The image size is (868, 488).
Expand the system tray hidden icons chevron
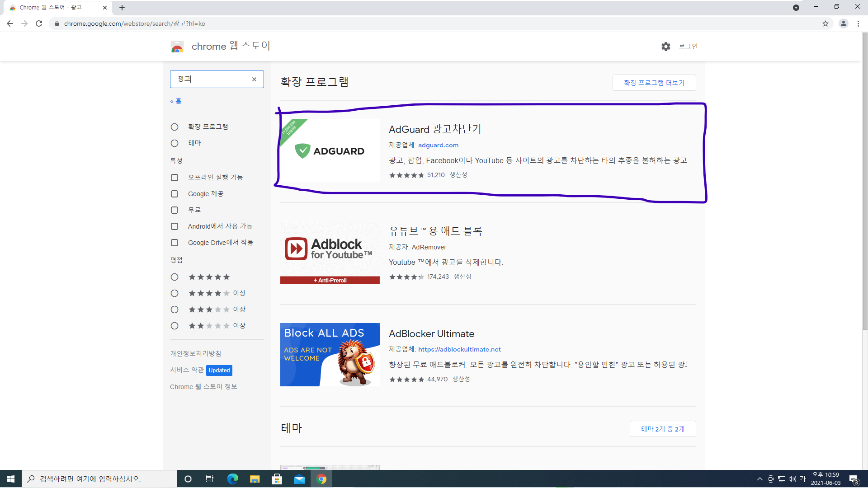tap(759, 479)
